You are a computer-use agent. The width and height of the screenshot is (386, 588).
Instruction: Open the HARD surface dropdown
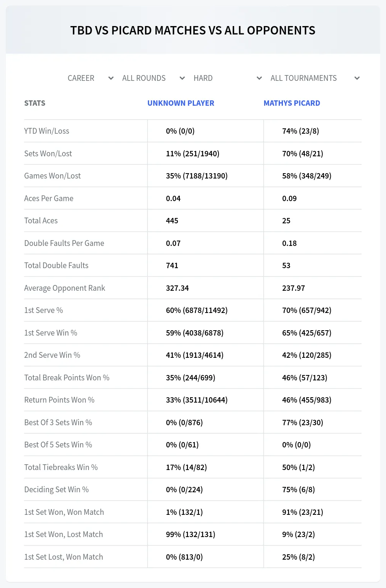228,78
